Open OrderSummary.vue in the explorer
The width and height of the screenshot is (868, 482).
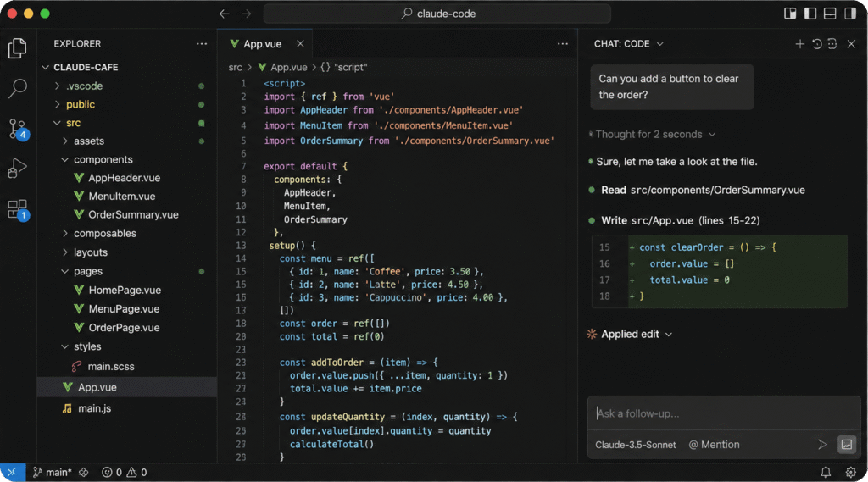(x=133, y=214)
